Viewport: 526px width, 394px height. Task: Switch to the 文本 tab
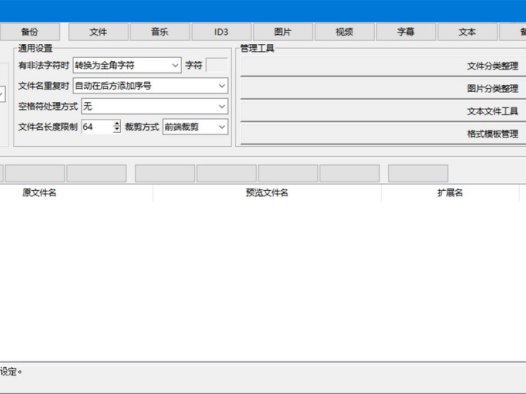(x=468, y=32)
